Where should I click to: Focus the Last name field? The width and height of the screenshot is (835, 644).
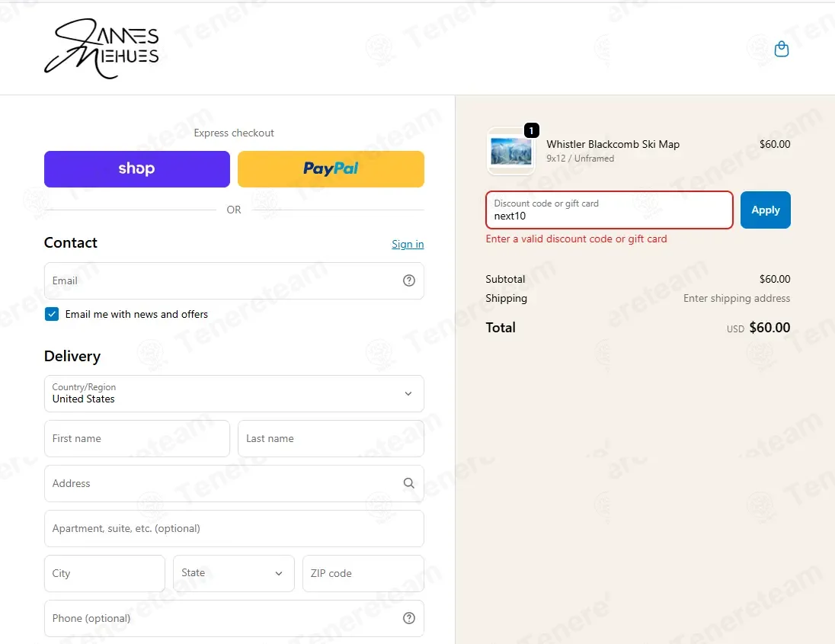(x=331, y=438)
